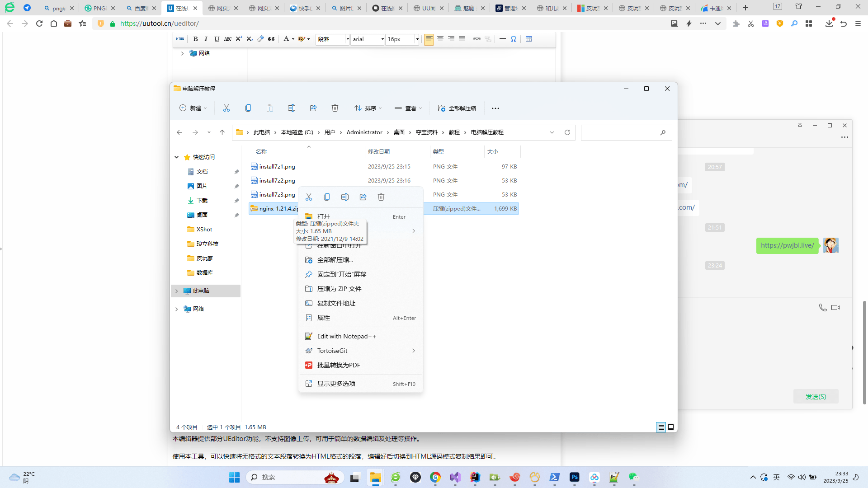This screenshot has height=488, width=868.
Task: Select 全部解压缩... in the context menu
Action: point(335,260)
